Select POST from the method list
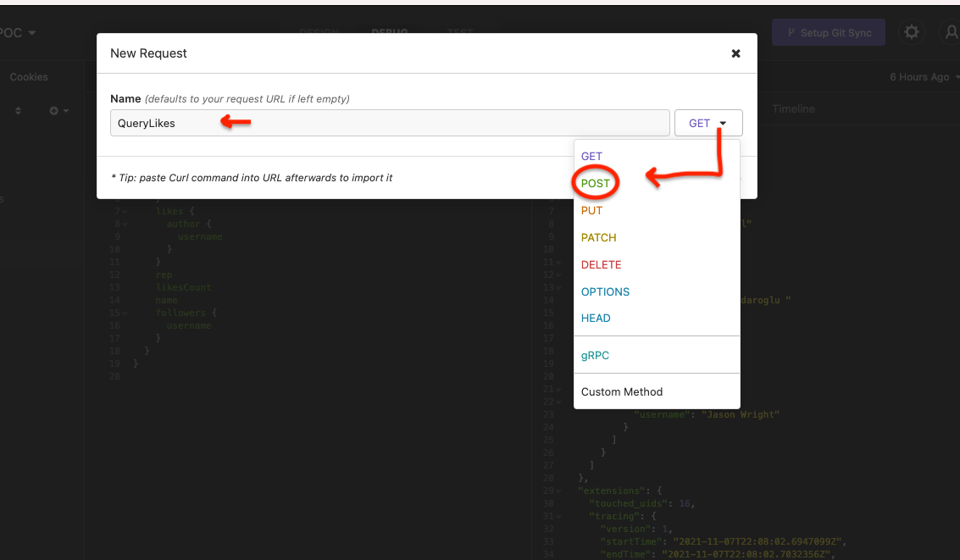The width and height of the screenshot is (960, 560). tap(595, 183)
